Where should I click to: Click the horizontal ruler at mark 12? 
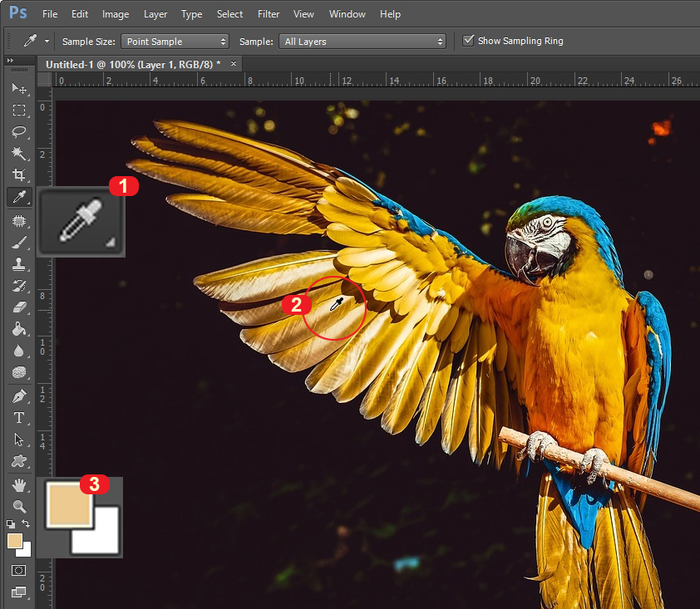click(347, 81)
